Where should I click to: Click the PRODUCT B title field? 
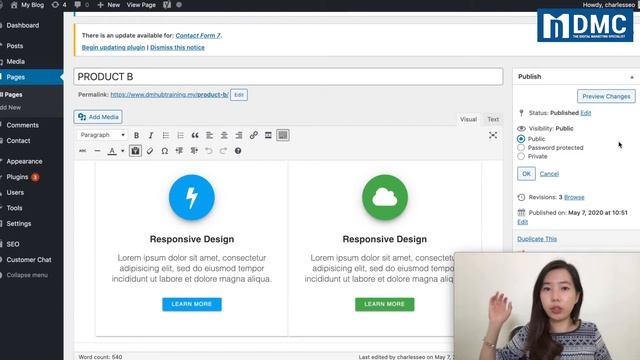click(x=288, y=77)
